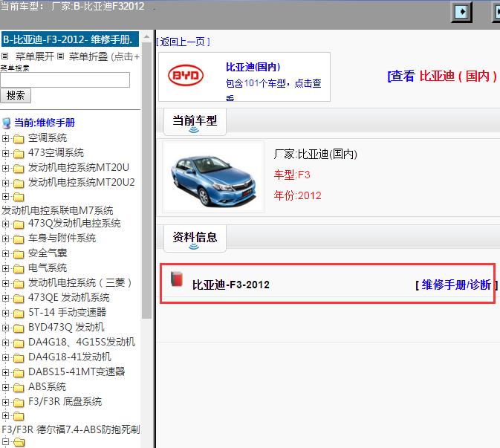Open the 当前车型 tab header
The width and height of the screenshot is (500, 448).
click(x=195, y=122)
